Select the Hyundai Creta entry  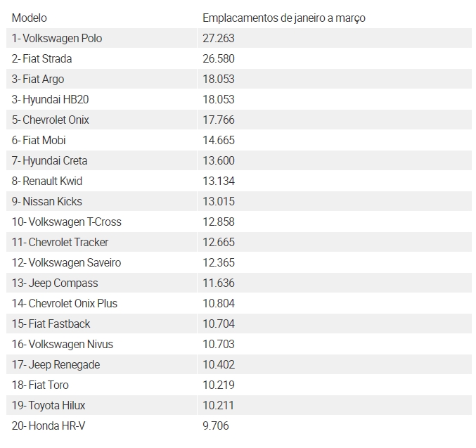pos(50,160)
